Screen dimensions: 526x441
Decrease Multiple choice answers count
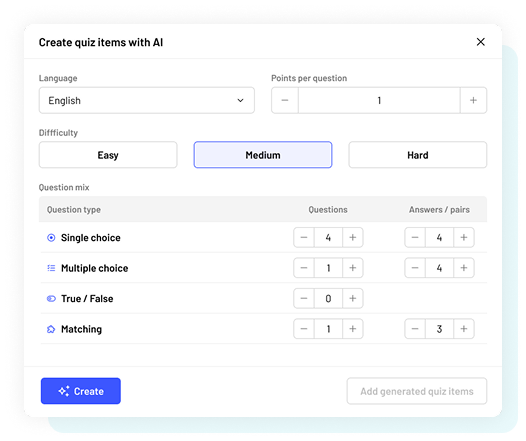tap(415, 268)
